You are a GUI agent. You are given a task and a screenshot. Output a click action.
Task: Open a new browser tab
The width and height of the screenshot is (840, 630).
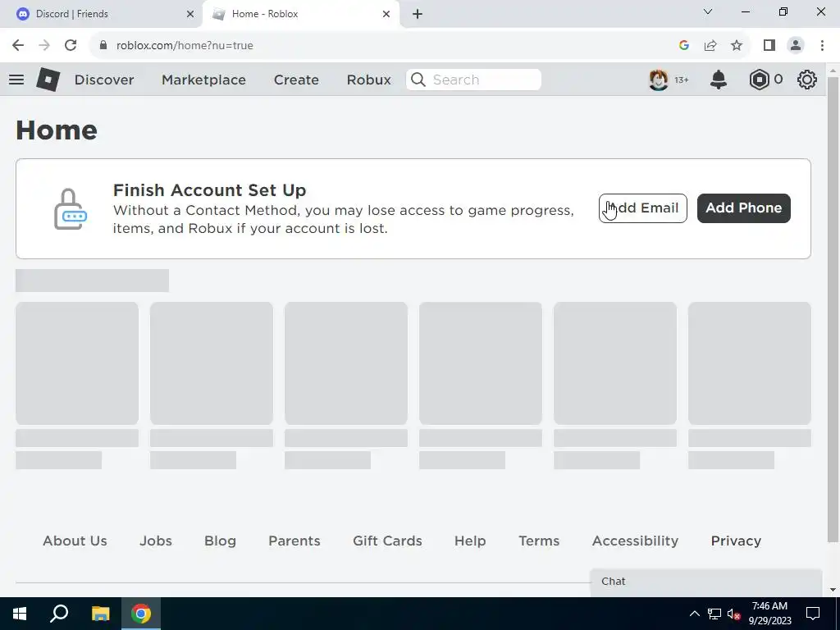click(x=418, y=14)
